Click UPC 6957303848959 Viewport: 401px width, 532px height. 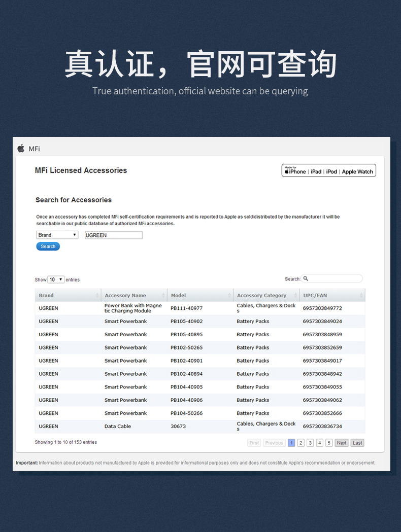(322, 335)
